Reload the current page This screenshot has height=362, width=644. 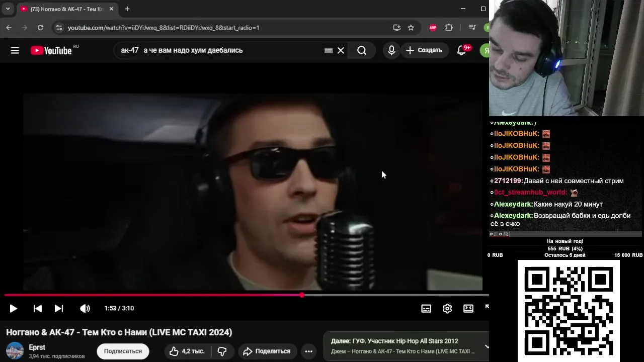(x=40, y=28)
